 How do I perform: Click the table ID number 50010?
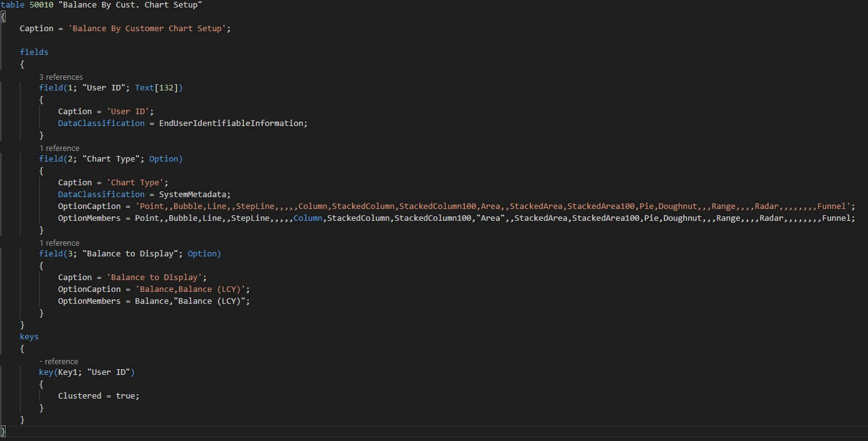point(41,5)
